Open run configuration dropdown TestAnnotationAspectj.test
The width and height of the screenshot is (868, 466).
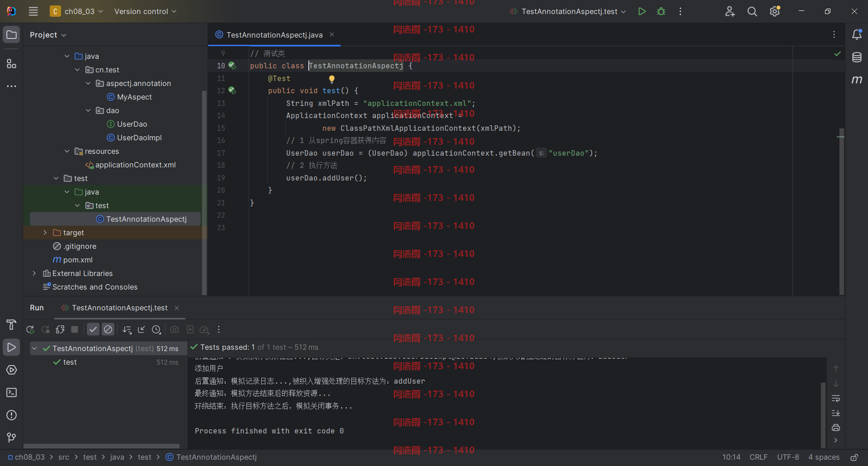point(568,11)
